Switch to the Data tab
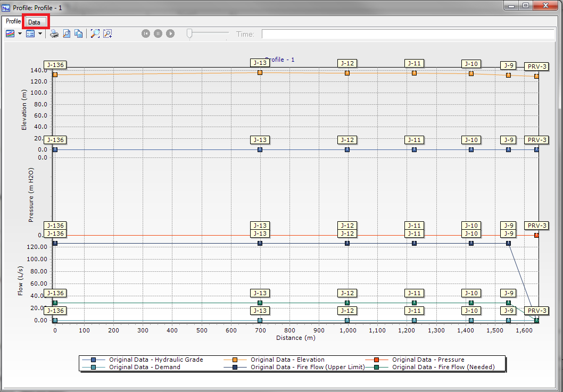The height and width of the screenshot is (392, 563). [x=34, y=22]
